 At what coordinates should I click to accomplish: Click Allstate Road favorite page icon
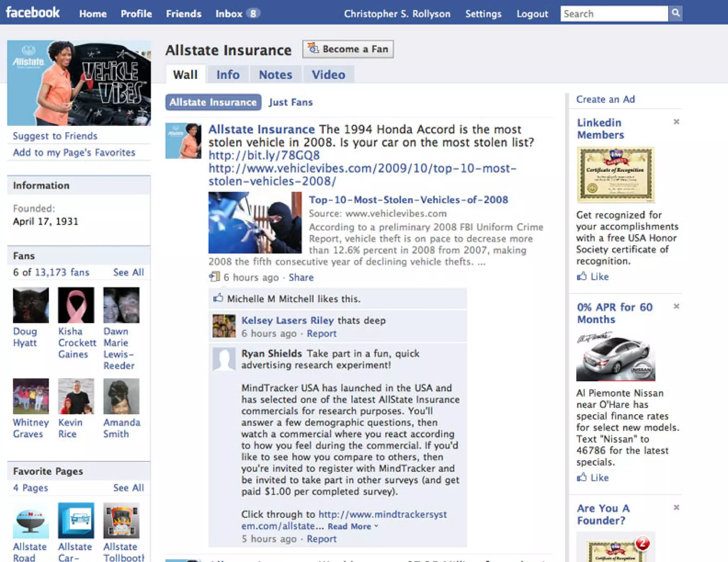tap(31, 521)
